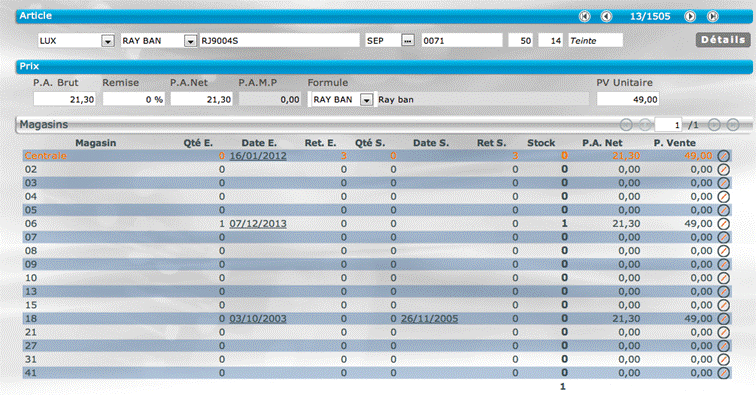Select the magasin 41 row label

coord(31,373)
